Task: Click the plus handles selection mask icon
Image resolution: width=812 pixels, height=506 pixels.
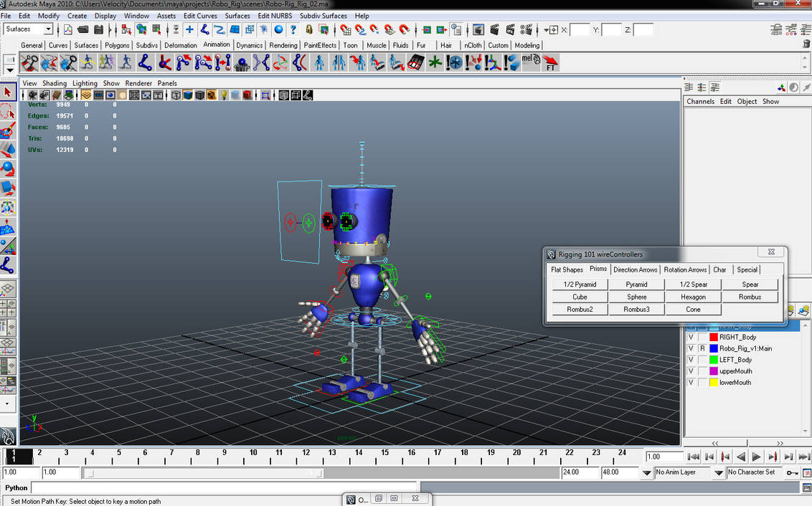Action: [x=189, y=29]
